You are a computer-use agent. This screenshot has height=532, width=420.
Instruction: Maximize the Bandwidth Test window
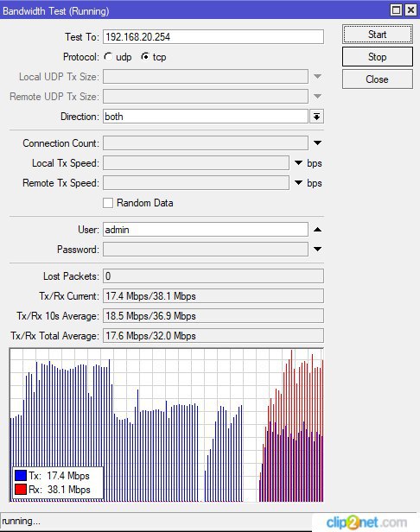click(x=396, y=10)
